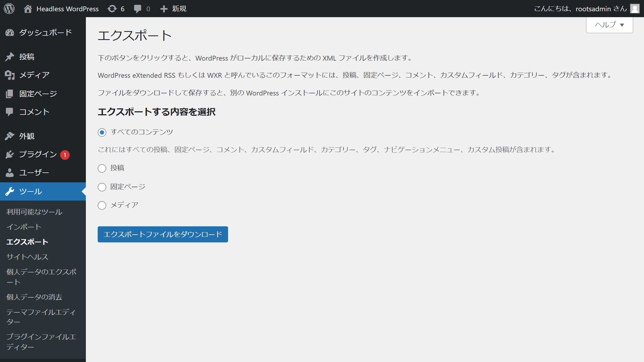Open the ダッシュボード gauge icon
The height and width of the screenshot is (362, 644).
click(x=10, y=33)
